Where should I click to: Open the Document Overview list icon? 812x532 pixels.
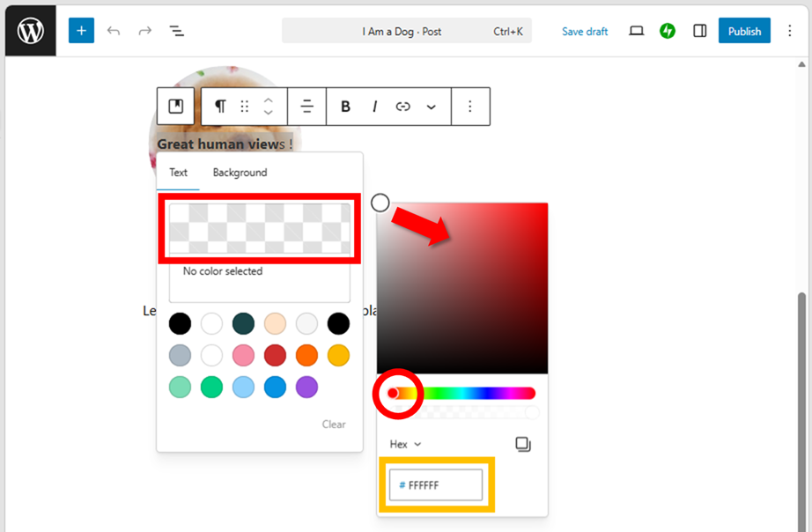pos(177,31)
